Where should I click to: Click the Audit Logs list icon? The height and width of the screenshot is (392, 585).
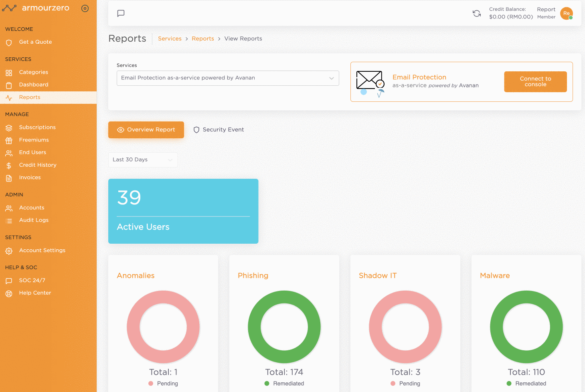click(9, 221)
